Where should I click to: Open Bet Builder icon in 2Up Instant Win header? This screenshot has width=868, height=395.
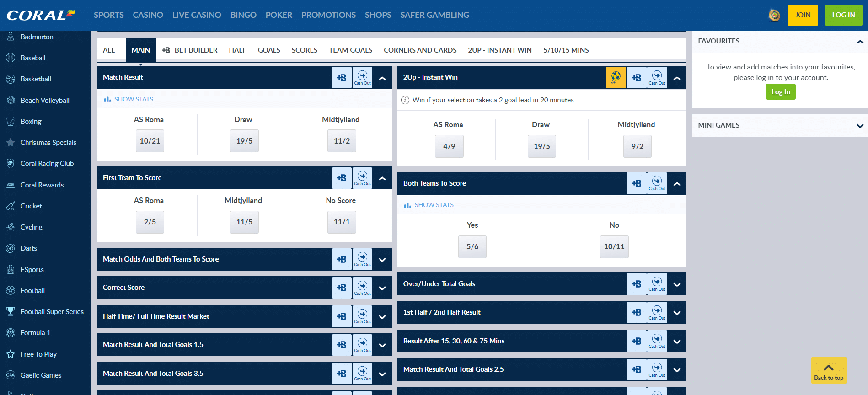(637, 78)
